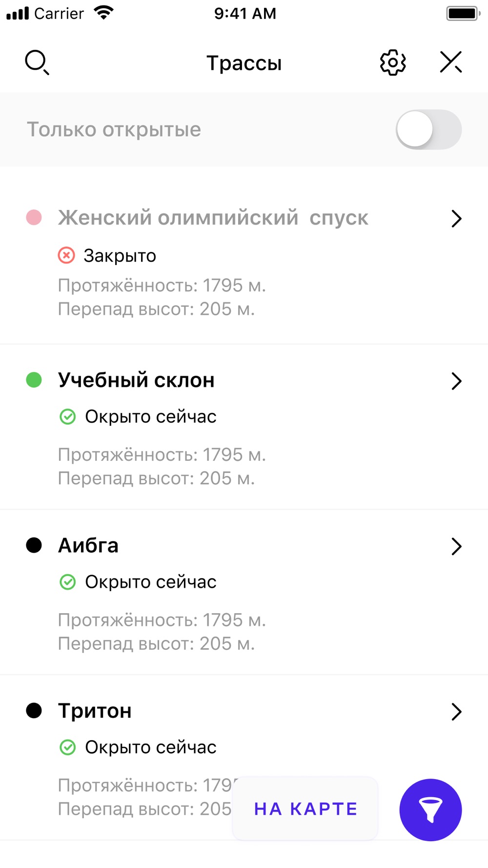Open Тритон details via chevron
488x868 pixels.
456,712
